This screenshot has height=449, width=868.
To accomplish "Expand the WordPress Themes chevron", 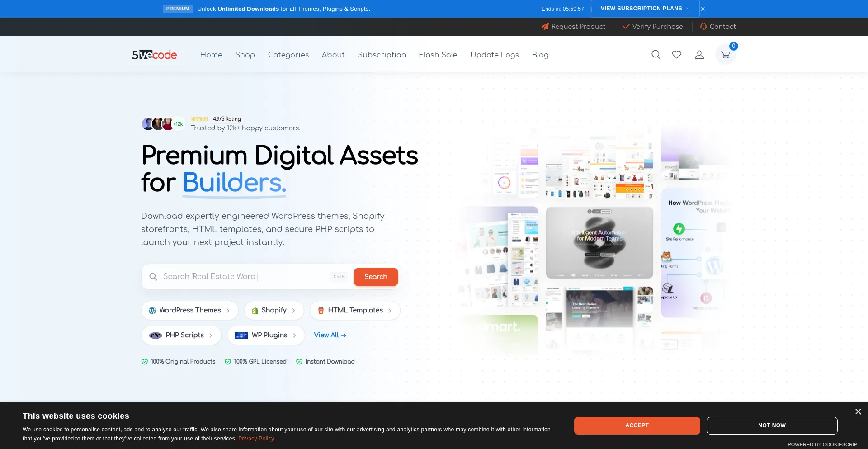I will point(228,311).
